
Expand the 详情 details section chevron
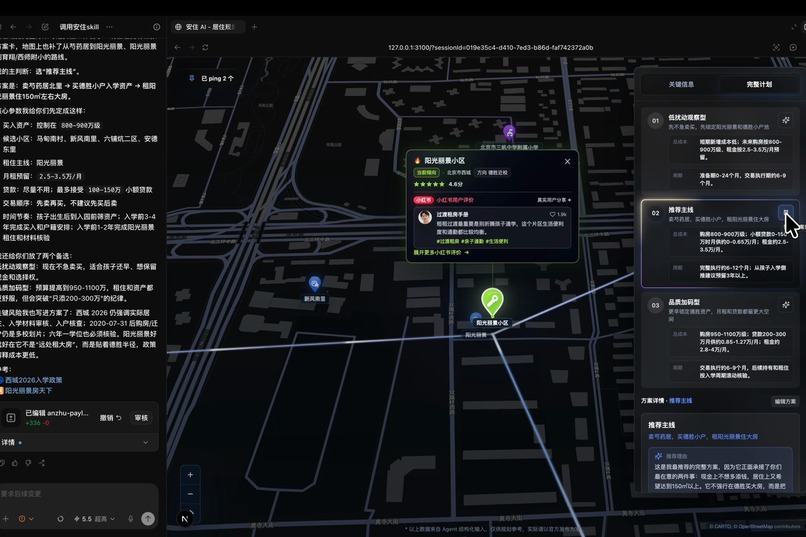145,442
